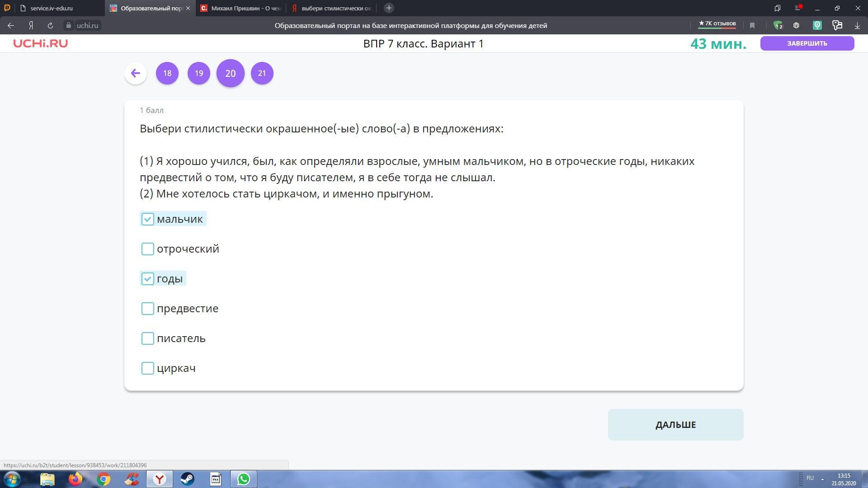868x488 pixels.
Task: Go to question 21
Action: point(262,73)
